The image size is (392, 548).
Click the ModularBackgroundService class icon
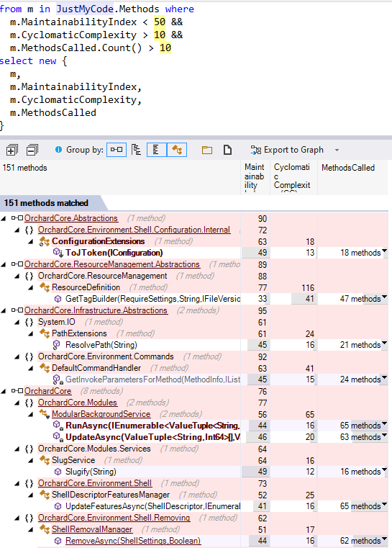point(45,414)
